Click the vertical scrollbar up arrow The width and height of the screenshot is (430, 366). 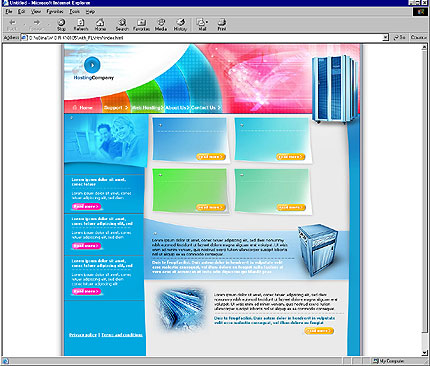424,48
